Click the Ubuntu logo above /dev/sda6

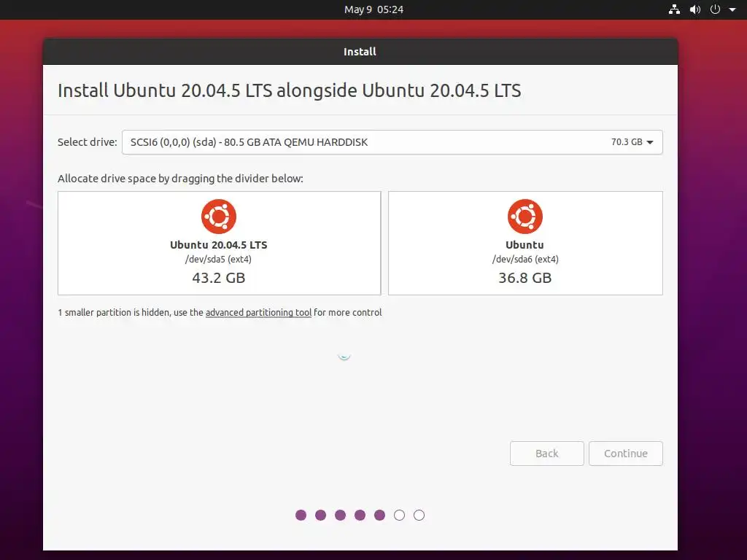[x=525, y=216]
